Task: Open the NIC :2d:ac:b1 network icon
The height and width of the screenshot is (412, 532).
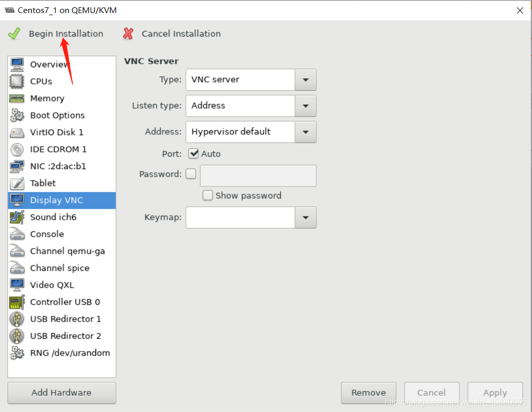Action: 17,166
